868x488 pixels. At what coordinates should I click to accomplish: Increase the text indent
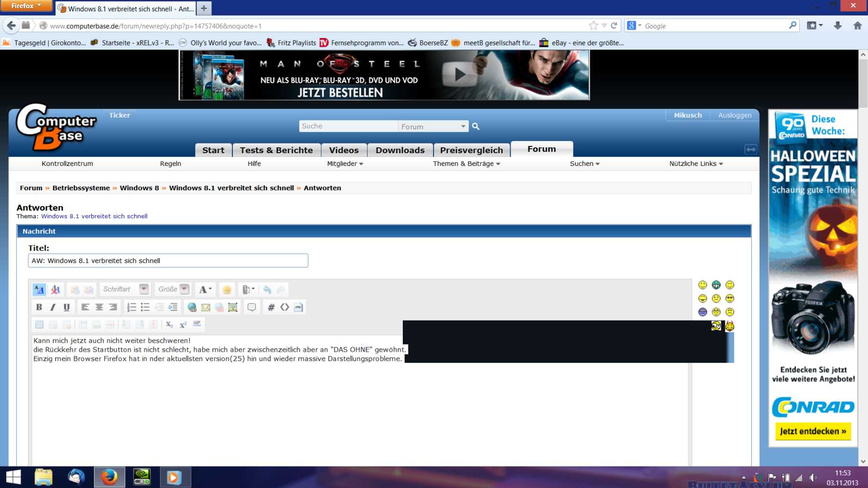[173, 307]
